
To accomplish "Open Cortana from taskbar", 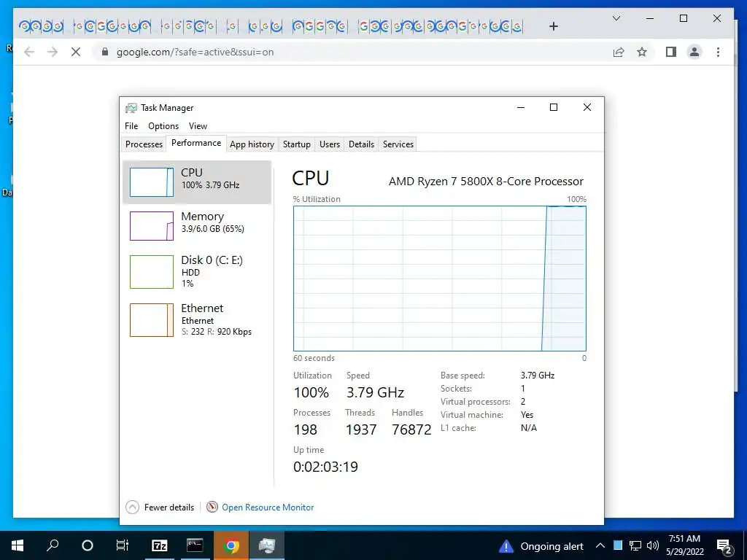I will pyautogui.click(x=88, y=545).
